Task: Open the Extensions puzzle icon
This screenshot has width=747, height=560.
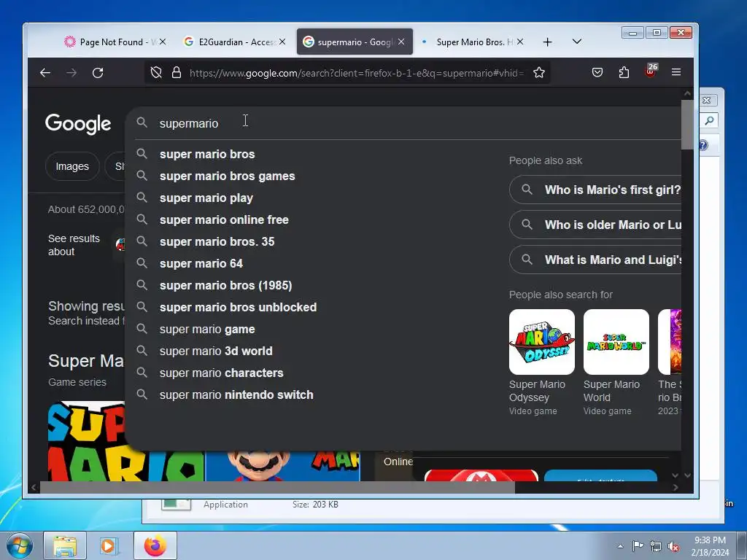Action: [x=624, y=72]
